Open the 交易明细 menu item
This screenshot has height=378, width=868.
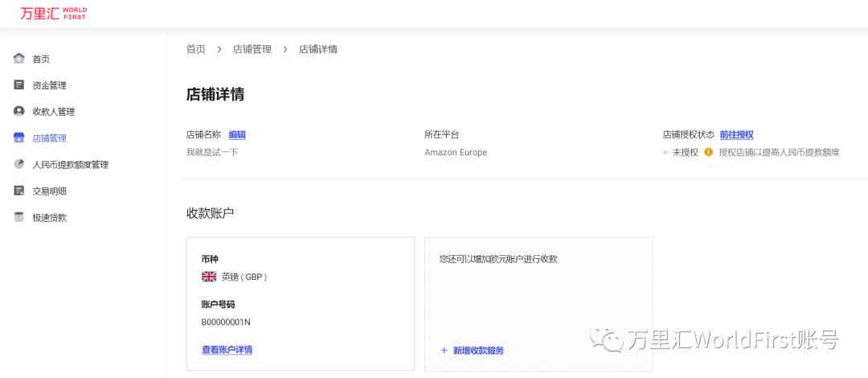coord(49,191)
